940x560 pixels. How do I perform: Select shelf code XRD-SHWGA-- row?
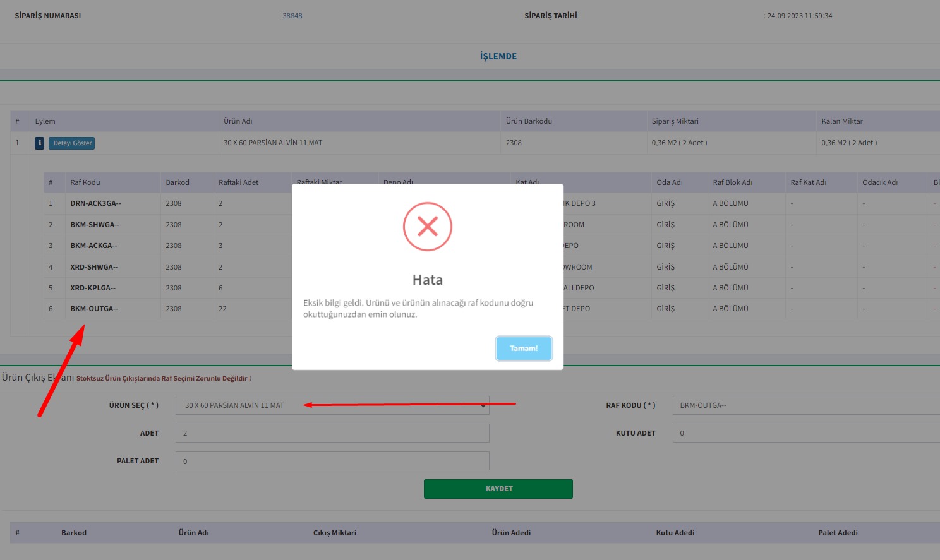(94, 267)
